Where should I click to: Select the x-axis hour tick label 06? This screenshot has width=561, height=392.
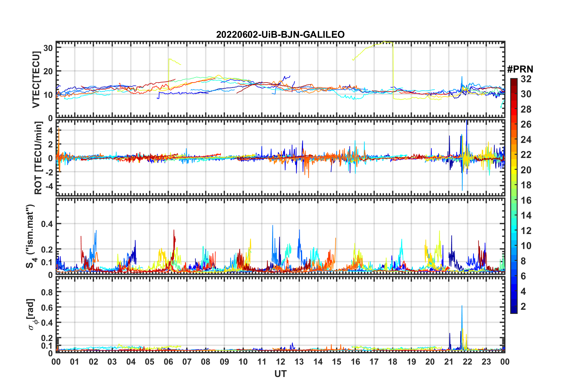click(x=168, y=362)
